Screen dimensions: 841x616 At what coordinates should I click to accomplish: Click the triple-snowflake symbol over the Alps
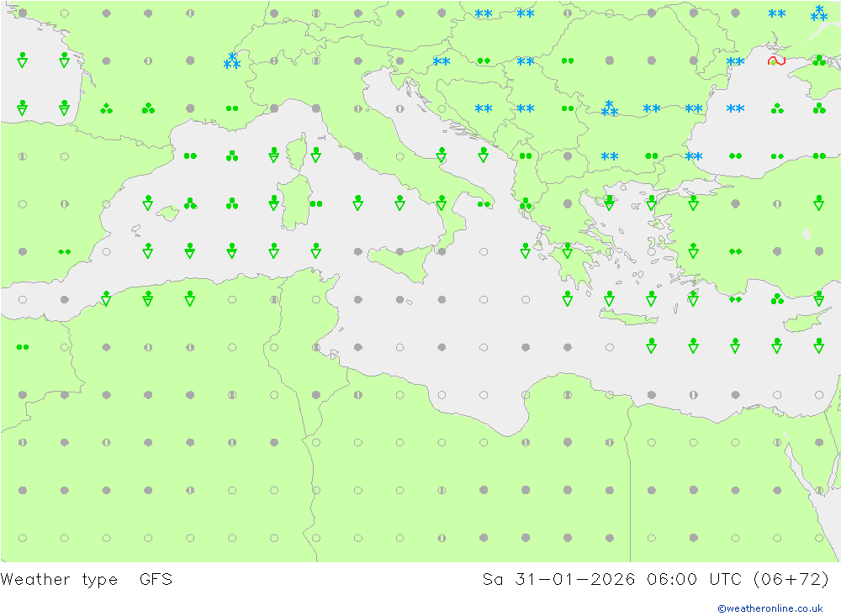coord(232,61)
